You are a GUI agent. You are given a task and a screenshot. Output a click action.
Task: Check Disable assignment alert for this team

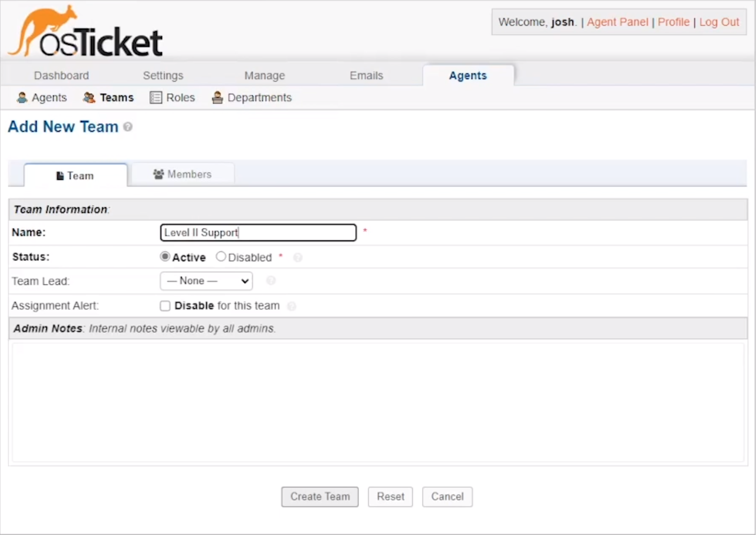tap(165, 305)
